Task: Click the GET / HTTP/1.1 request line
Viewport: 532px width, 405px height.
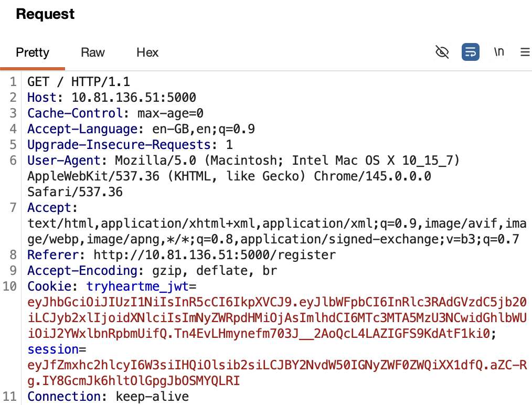Action: [x=79, y=82]
